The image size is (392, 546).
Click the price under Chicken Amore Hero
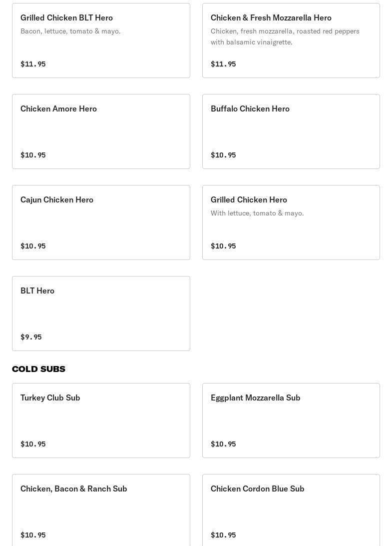pos(33,155)
